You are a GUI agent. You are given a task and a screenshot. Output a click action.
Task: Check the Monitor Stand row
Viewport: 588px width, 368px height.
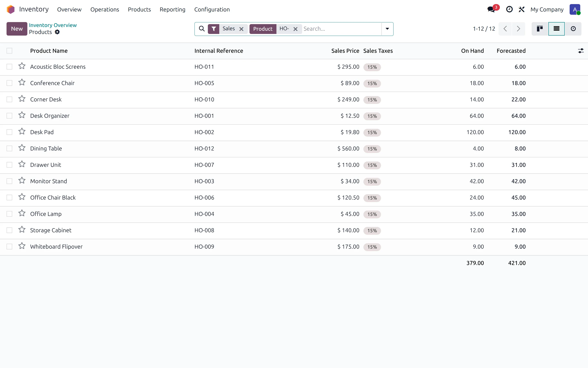click(9, 181)
